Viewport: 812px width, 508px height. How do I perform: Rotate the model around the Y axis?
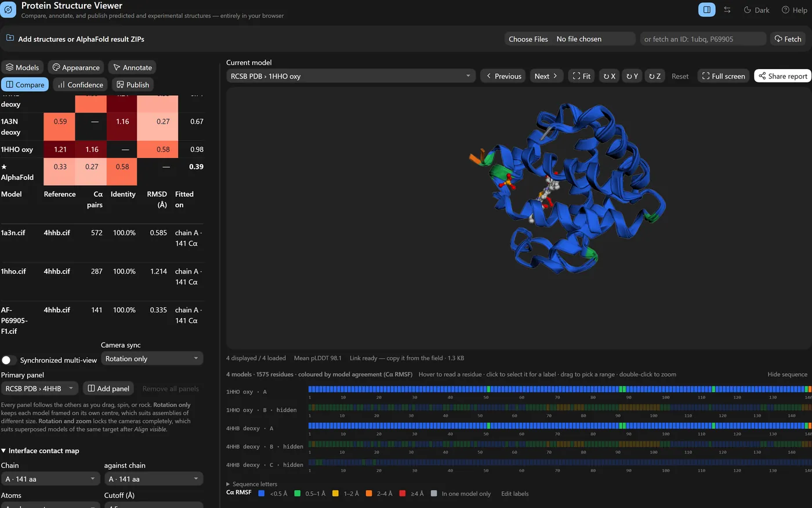(632, 76)
